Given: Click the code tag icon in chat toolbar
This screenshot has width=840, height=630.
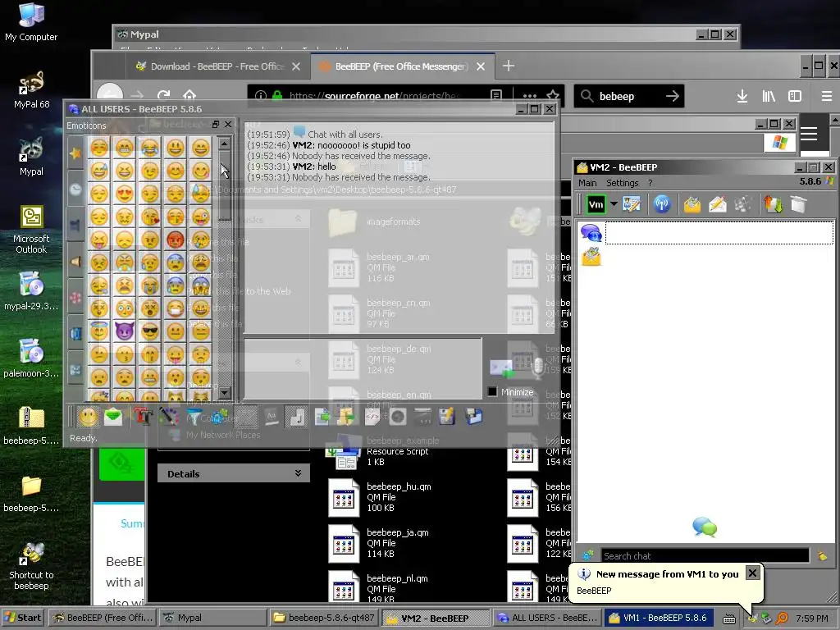Looking at the screenshot, I should pyautogui.click(x=372, y=416).
